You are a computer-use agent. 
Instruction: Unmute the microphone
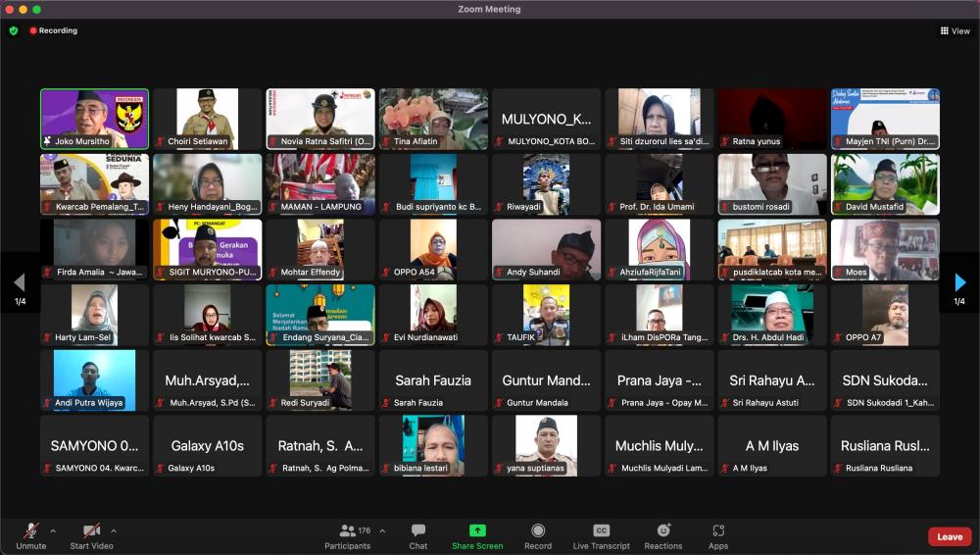tap(31, 530)
